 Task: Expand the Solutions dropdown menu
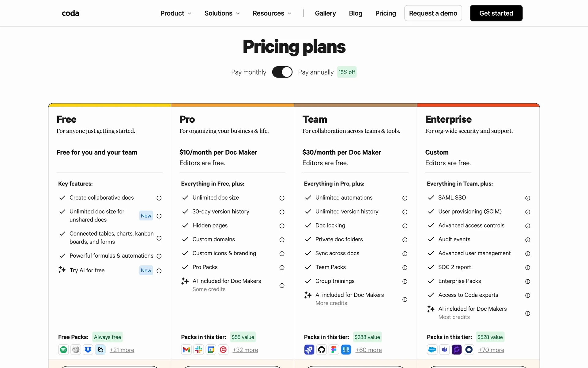[x=222, y=13]
